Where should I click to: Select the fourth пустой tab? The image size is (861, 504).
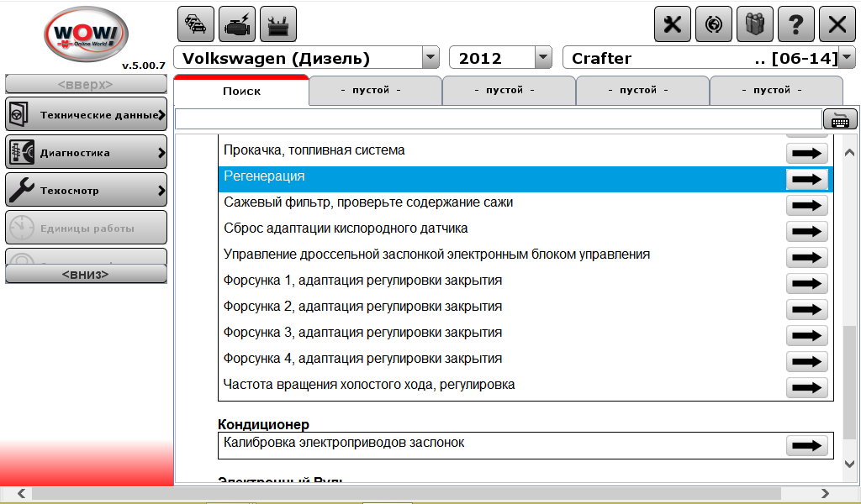[x=776, y=90]
